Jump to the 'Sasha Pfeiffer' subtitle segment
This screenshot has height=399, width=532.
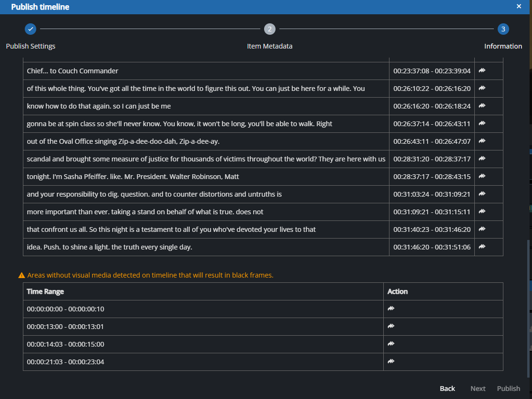tap(481, 176)
